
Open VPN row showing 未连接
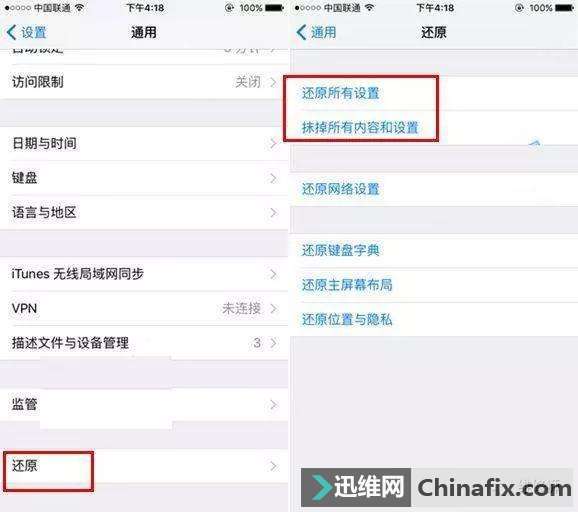pyautogui.click(x=144, y=309)
